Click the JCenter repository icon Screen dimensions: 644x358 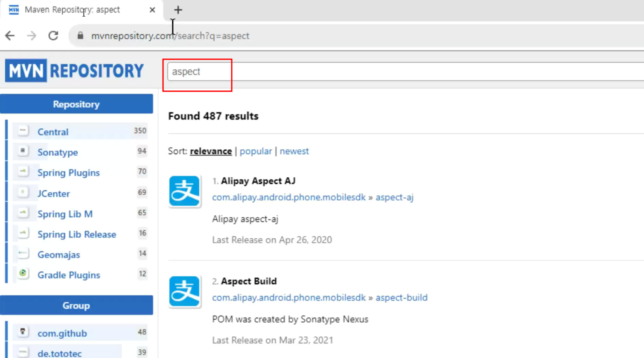[23, 193]
